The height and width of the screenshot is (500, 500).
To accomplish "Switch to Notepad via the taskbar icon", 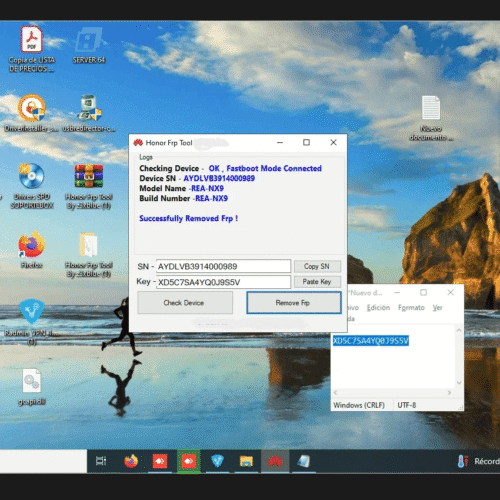I will point(304,461).
